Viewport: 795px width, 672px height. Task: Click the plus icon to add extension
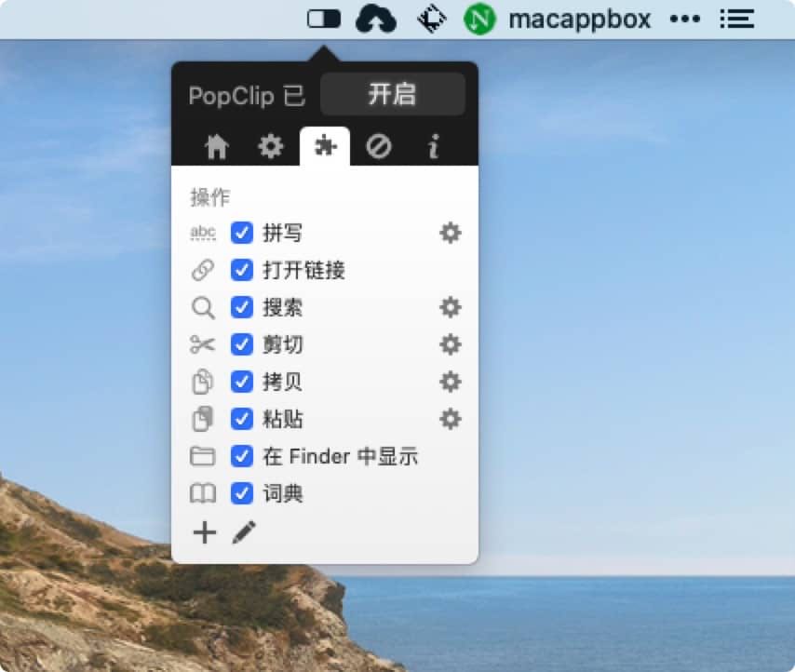click(x=204, y=533)
